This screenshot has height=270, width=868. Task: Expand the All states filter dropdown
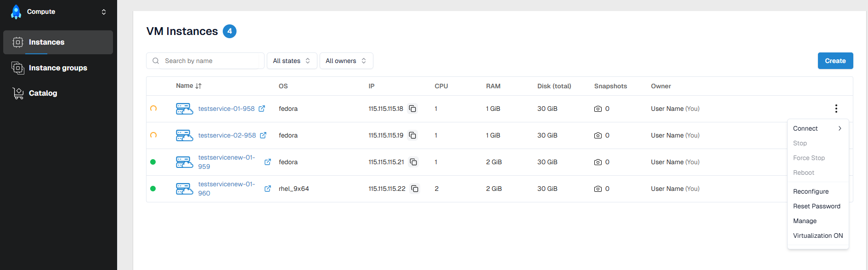[292, 61]
